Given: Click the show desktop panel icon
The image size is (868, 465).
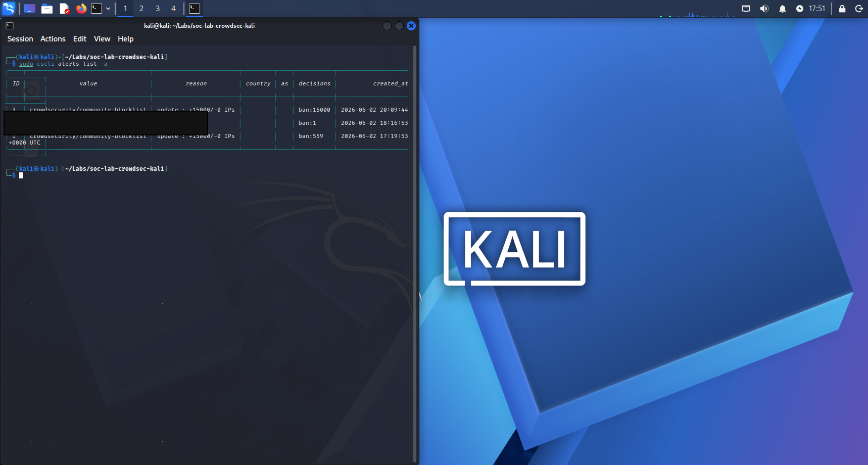Looking at the screenshot, I should tap(30, 9).
